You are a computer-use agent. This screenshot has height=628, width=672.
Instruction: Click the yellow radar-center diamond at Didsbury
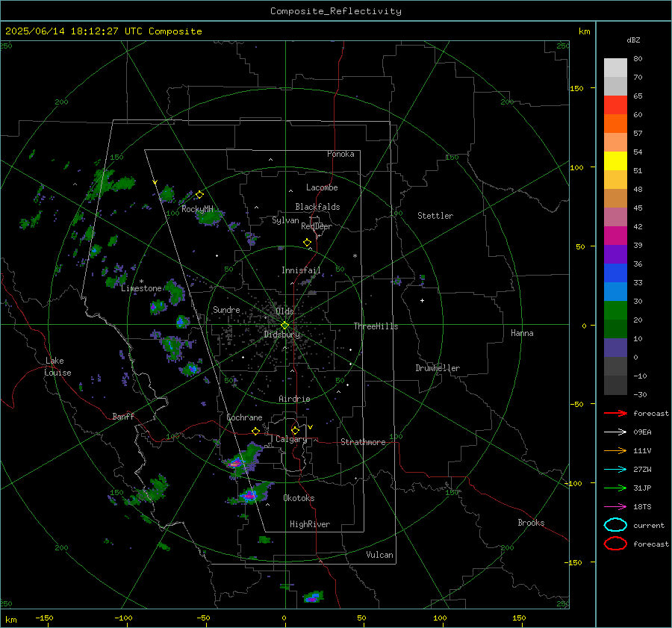click(x=284, y=326)
